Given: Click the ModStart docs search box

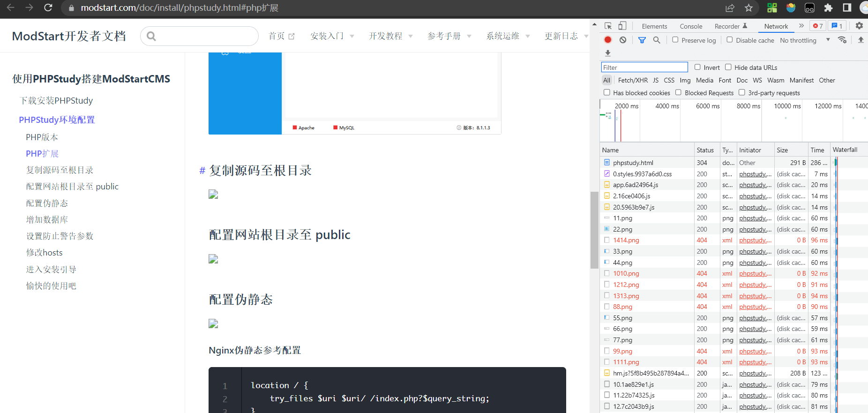Looking at the screenshot, I should point(199,36).
